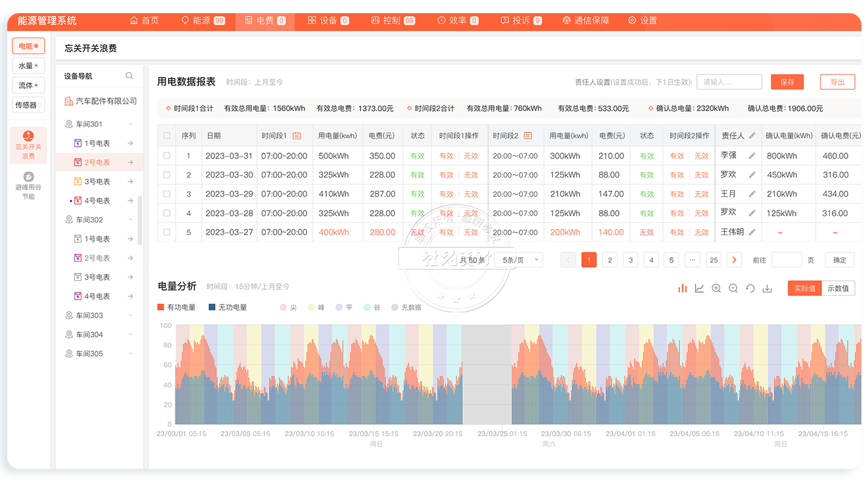The width and height of the screenshot is (868, 482).
Task: Expand the 车间303 tree node
Action: click(x=130, y=316)
